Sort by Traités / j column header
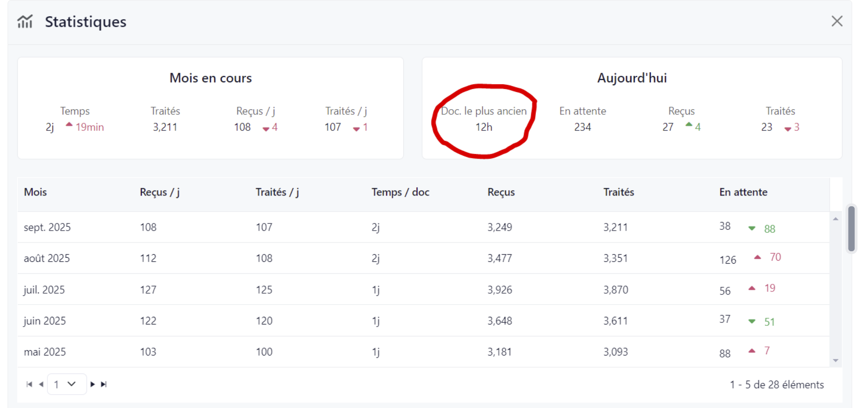This screenshot has height=408, width=868. coord(277,192)
